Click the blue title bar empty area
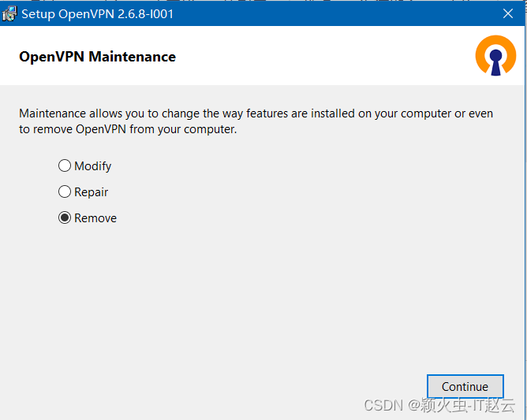 [331, 13]
